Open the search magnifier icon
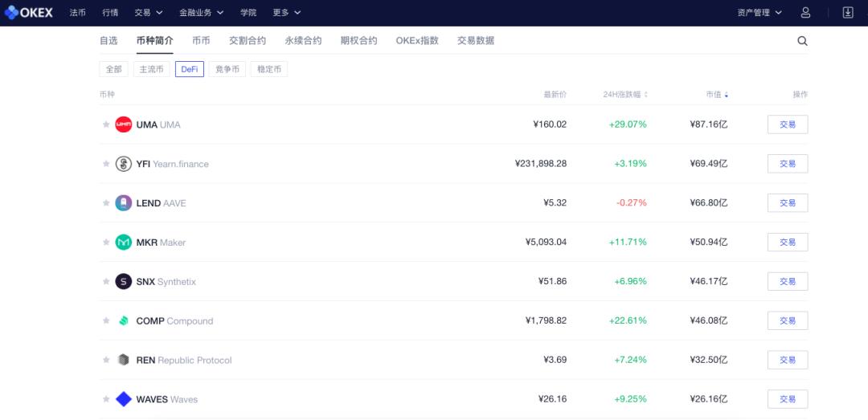 point(802,41)
